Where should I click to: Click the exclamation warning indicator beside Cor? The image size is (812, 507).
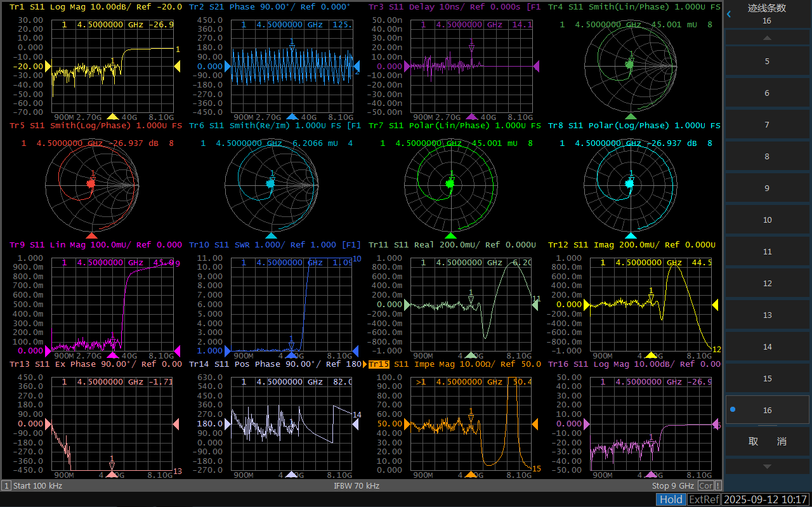pyautogui.click(x=717, y=486)
